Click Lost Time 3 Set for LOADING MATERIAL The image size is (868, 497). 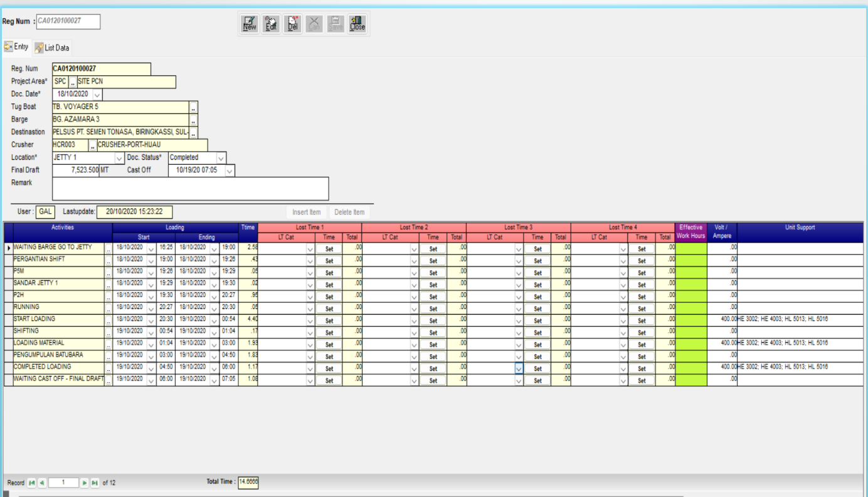tap(537, 344)
